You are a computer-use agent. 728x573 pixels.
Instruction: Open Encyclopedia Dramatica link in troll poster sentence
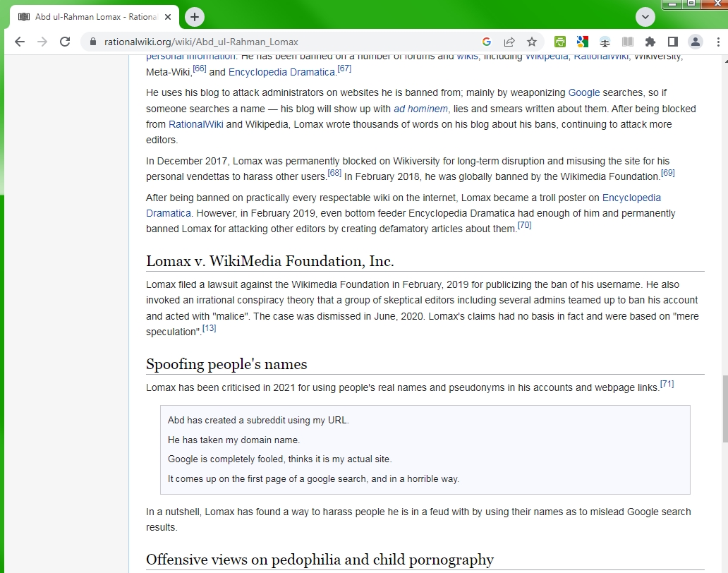pos(403,205)
